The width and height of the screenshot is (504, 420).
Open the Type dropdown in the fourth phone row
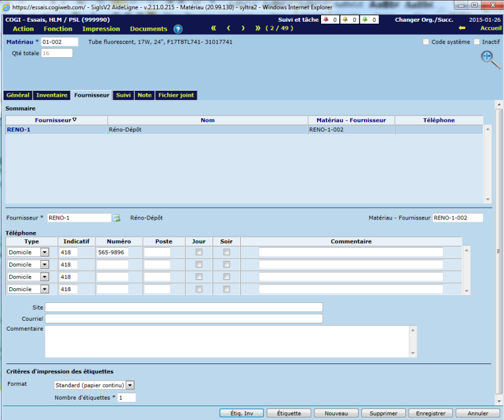[x=45, y=289]
